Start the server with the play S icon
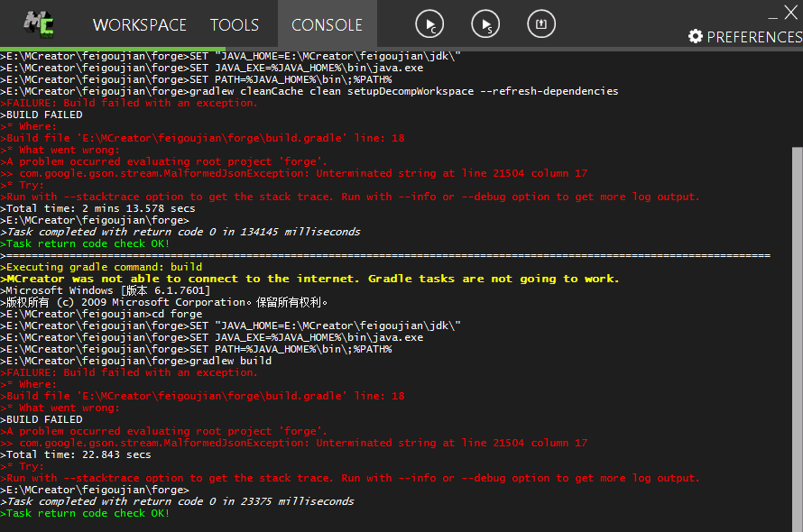This screenshot has width=803, height=532. (x=486, y=25)
